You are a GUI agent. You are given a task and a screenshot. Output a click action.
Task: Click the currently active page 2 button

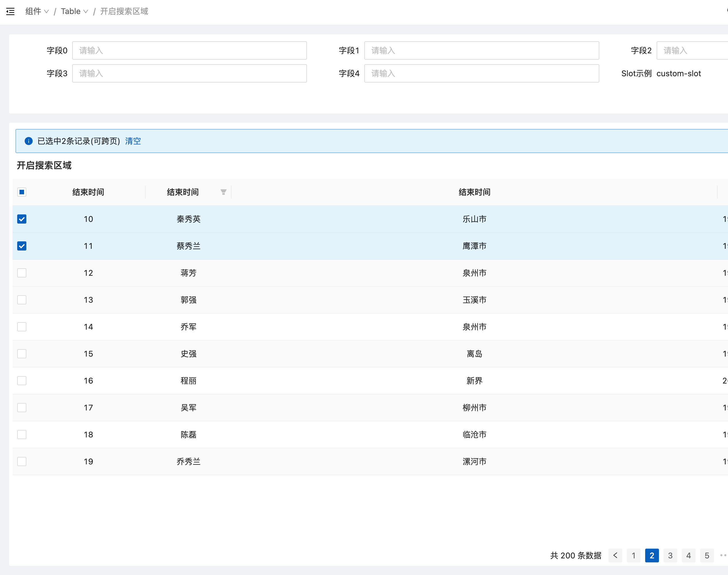click(x=651, y=556)
